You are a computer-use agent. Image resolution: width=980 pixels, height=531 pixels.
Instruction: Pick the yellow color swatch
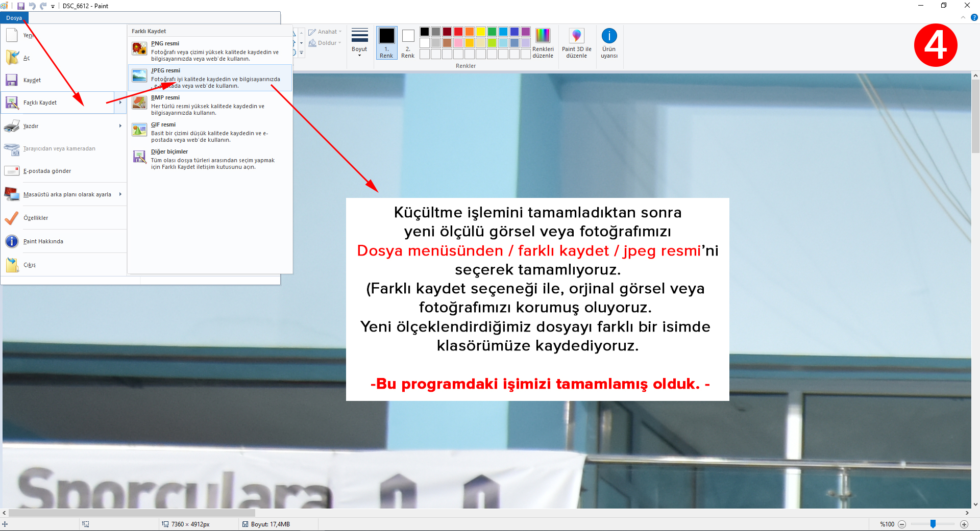point(480,32)
